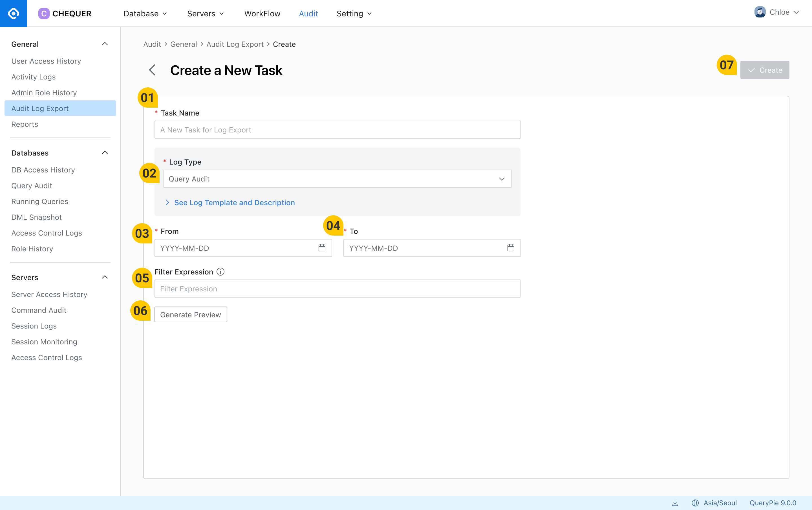This screenshot has width=812, height=510.
Task: Click the globe timezone icon
Action: click(x=695, y=503)
